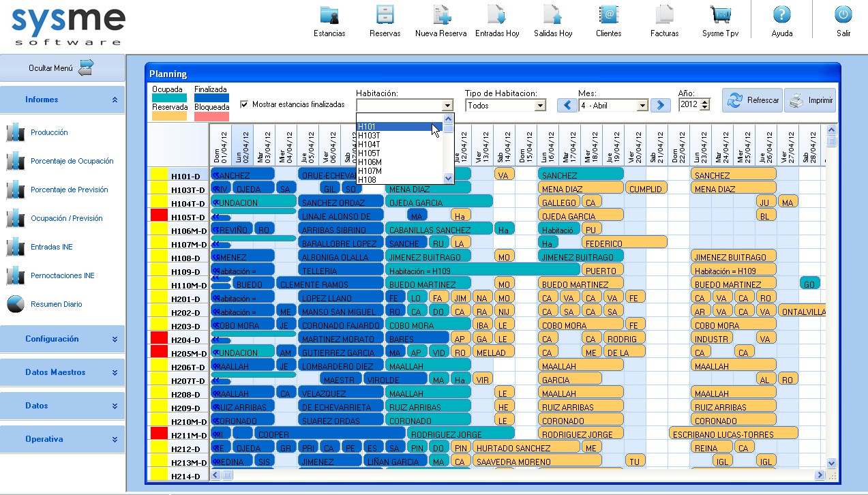The height and width of the screenshot is (495, 868).
Task: Click the Producción report icon
Action: pyautogui.click(x=16, y=132)
